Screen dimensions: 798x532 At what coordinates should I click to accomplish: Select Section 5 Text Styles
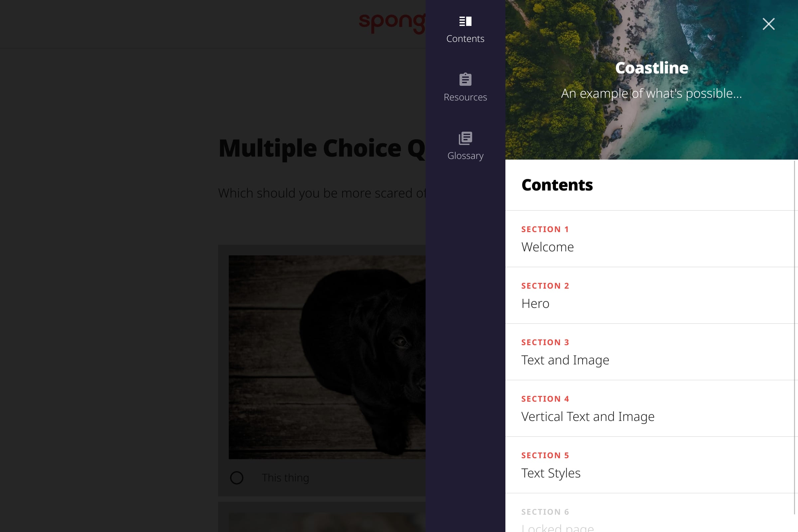click(x=651, y=464)
